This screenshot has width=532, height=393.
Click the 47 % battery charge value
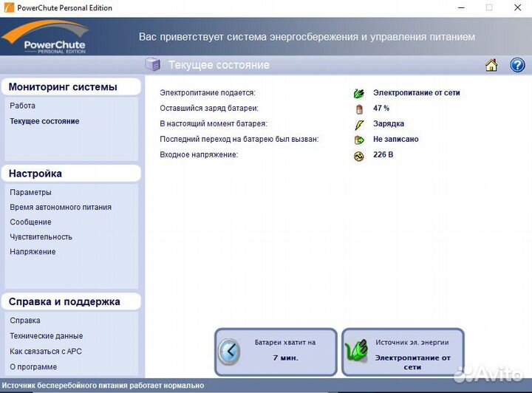click(x=381, y=108)
